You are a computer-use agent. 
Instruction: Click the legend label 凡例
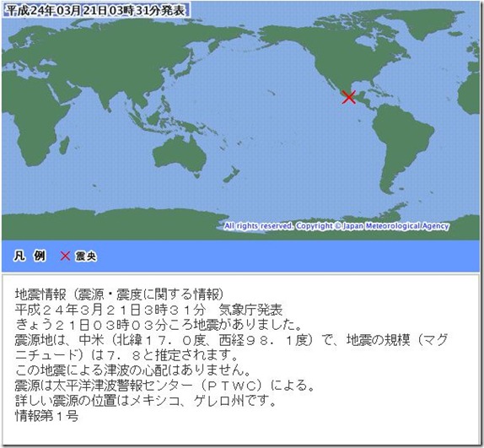(30, 256)
